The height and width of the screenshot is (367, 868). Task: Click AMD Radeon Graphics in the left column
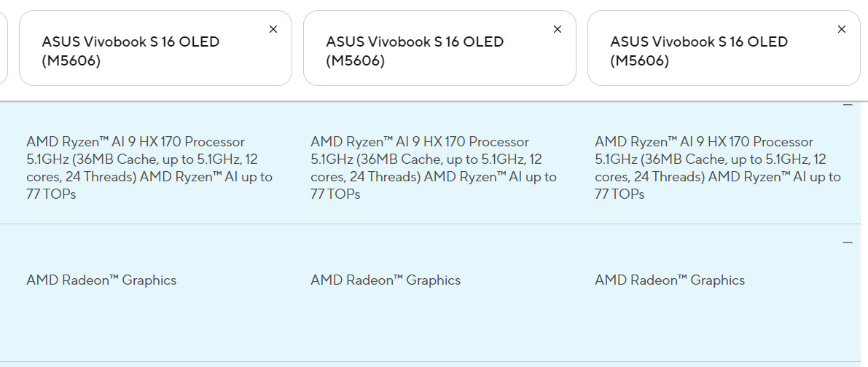click(x=101, y=280)
